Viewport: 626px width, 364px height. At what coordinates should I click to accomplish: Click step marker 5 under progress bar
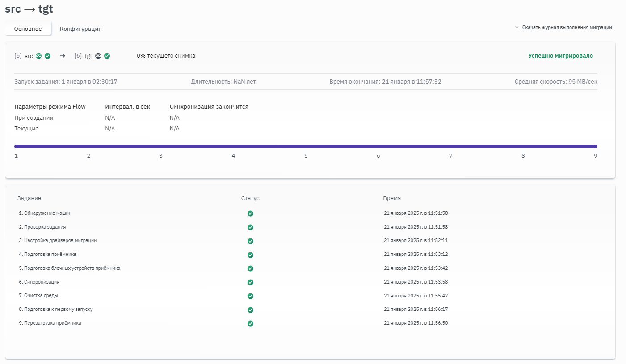tap(306, 156)
